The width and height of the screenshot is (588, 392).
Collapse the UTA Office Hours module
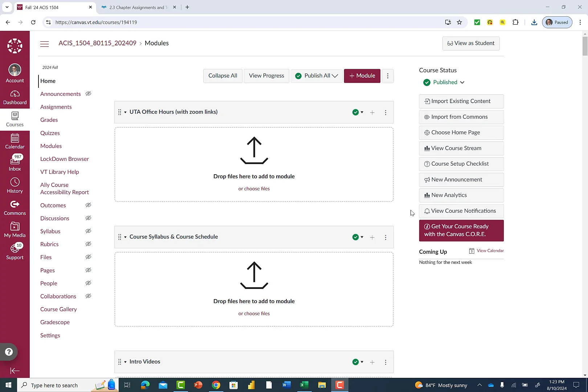126,112
